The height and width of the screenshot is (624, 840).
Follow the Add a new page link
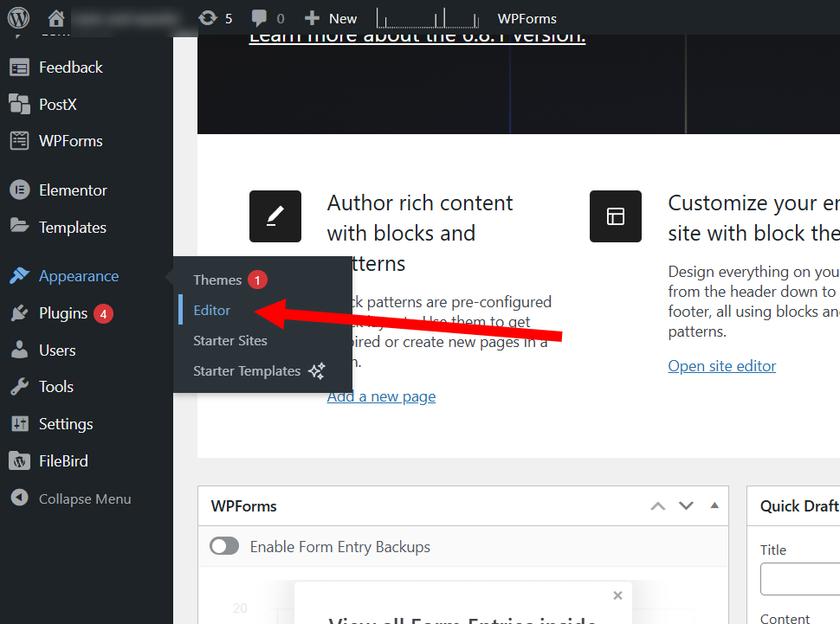click(381, 396)
